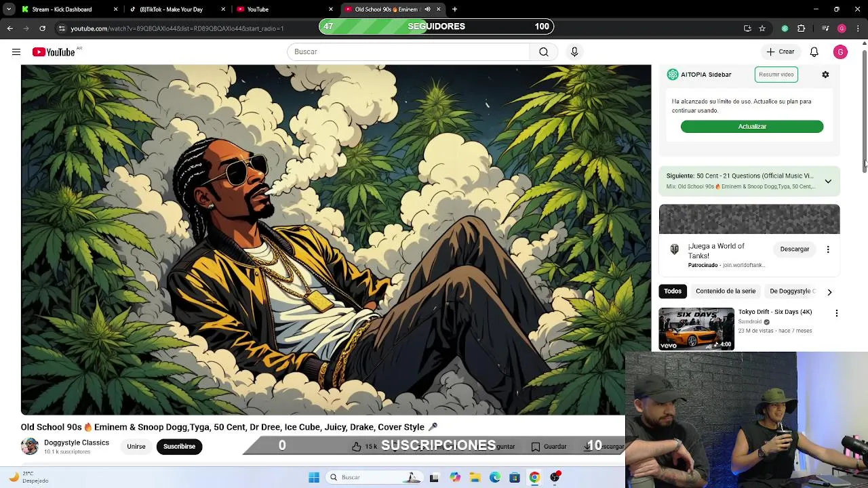The image size is (868, 488).
Task: Open Doggystyle Classics channel name
Action: 77,443
